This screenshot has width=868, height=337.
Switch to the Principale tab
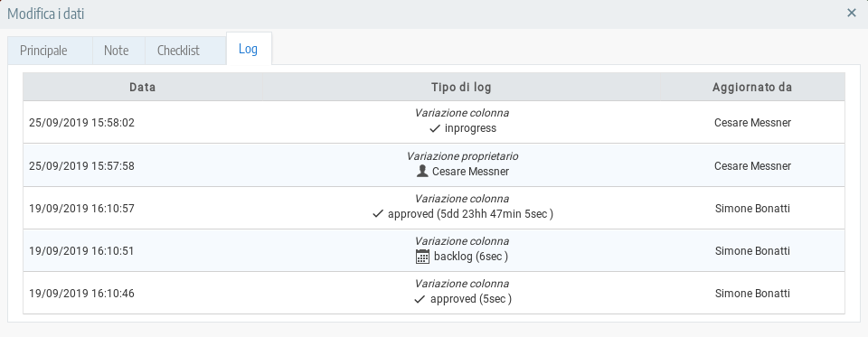click(43, 51)
